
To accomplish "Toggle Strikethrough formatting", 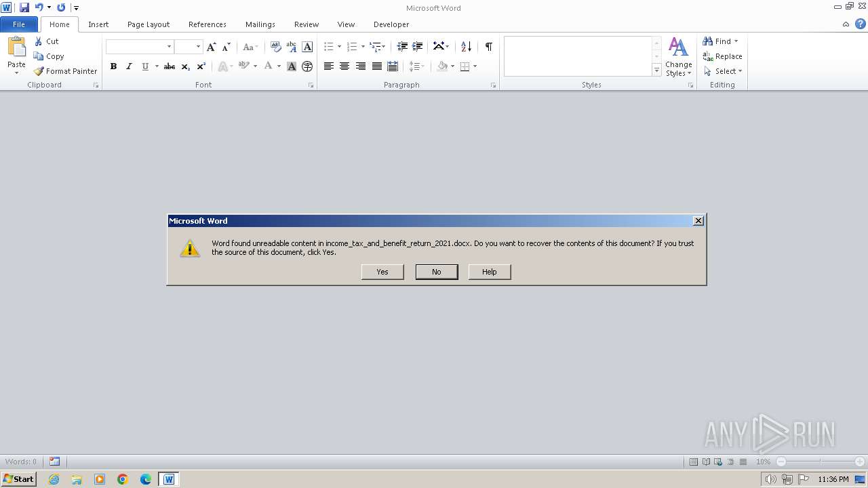I will click(x=170, y=66).
